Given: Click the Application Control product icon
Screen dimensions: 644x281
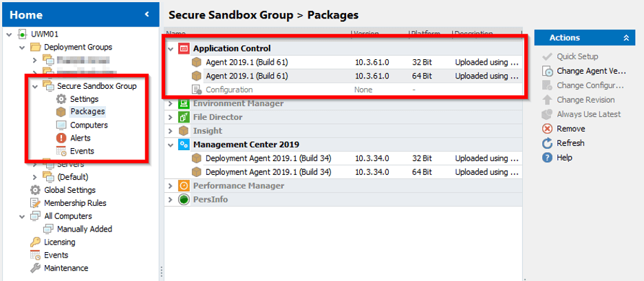Looking at the screenshot, I should point(184,49).
